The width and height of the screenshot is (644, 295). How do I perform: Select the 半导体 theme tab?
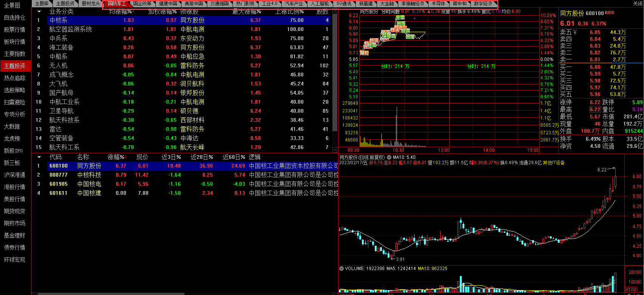438,3
